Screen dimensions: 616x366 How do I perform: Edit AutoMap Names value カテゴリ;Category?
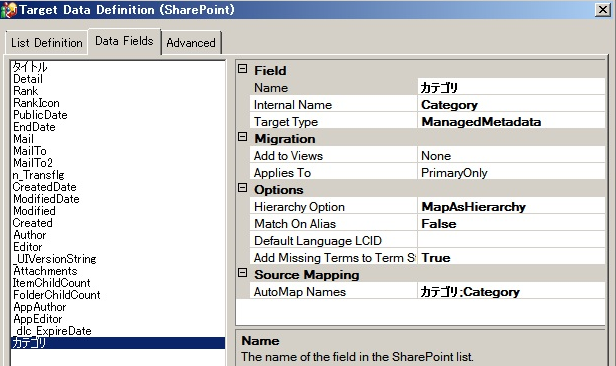(x=511, y=292)
